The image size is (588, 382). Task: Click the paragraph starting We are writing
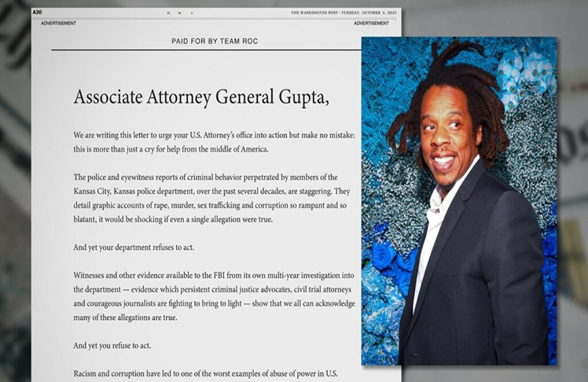pyautogui.click(x=214, y=141)
